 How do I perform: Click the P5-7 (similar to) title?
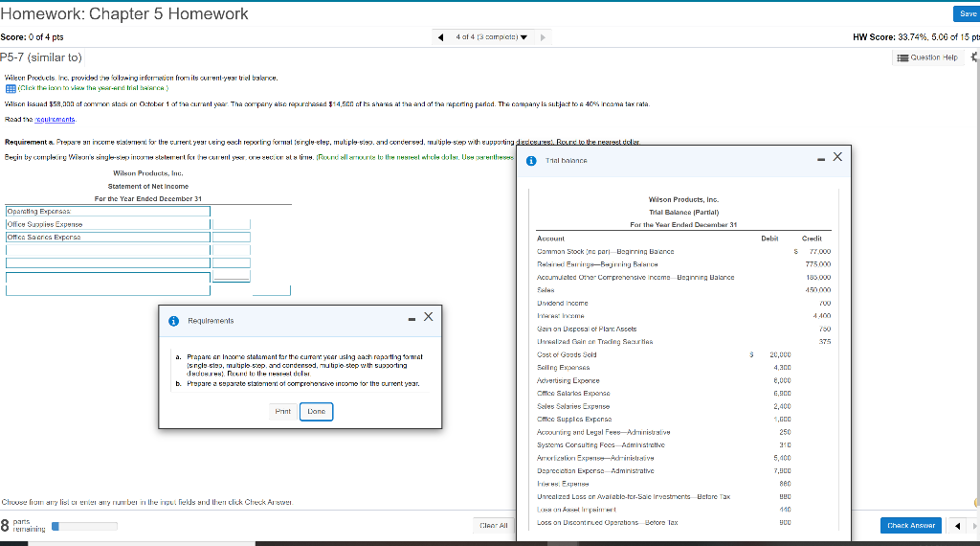tap(41, 57)
